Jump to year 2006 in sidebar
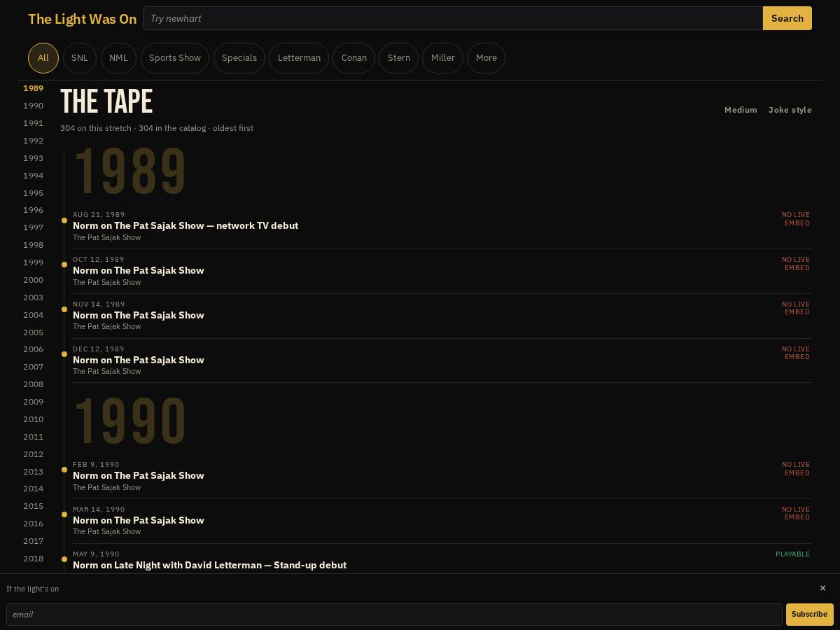Image resolution: width=840 pixels, height=630 pixels. click(x=33, y=349)
